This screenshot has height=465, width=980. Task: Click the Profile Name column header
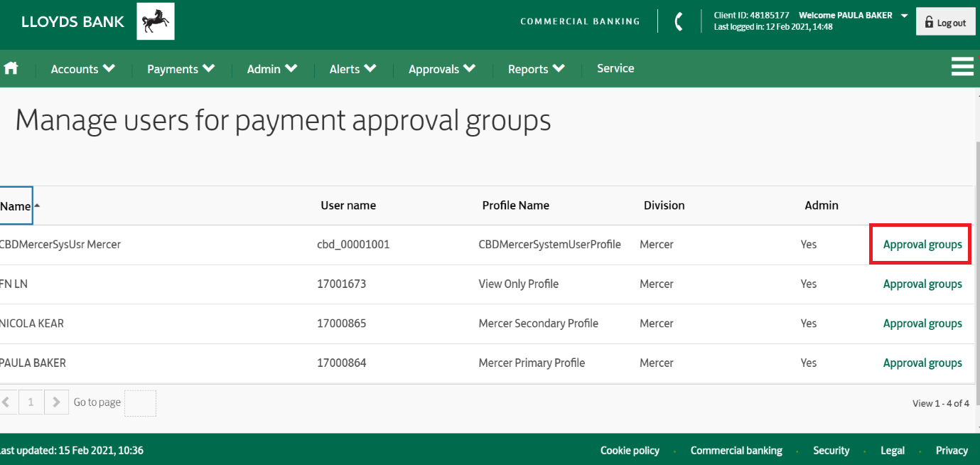coord(516,205)
